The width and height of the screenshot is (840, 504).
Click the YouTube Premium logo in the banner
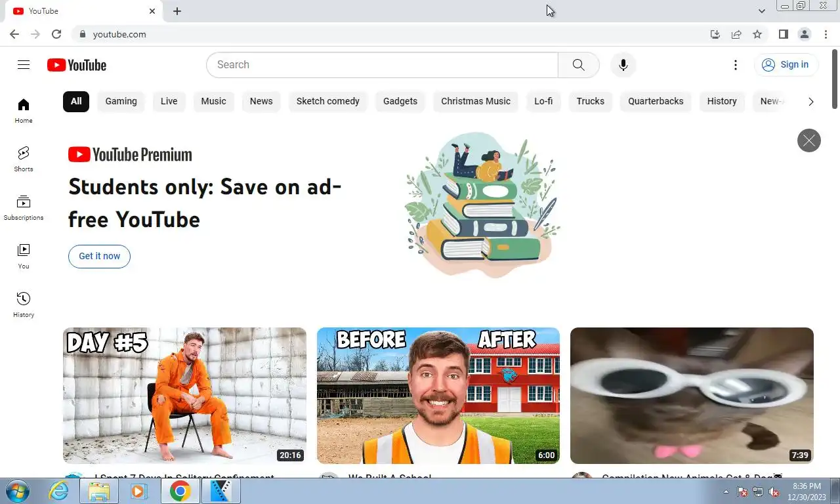pyautogui.click(x=130, y=155)
